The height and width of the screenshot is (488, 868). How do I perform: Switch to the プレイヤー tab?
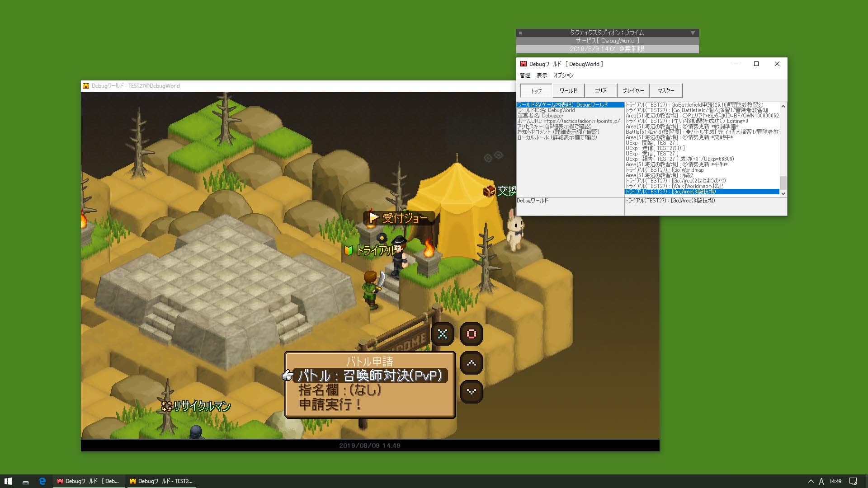coord(633,91)
